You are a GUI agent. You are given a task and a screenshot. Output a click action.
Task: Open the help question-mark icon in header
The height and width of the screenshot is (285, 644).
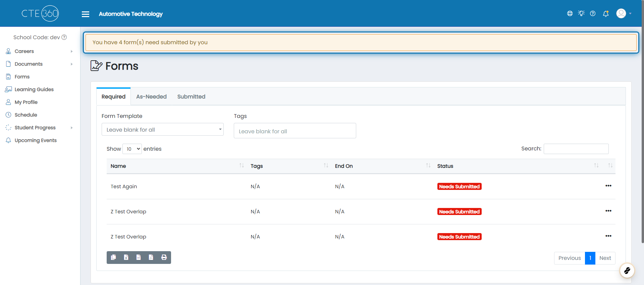pos(593,13)
